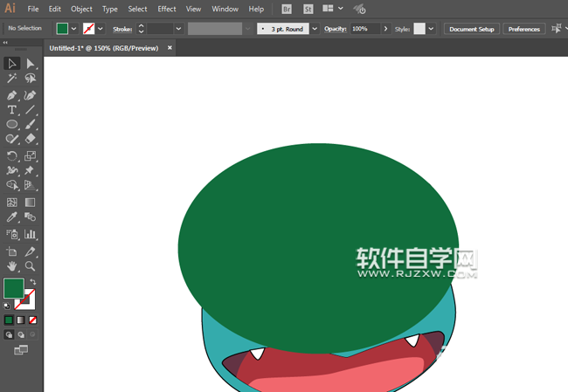Screen dimensions: 568x392
Task: Set paint mode to None
Action: pos(32,320)
